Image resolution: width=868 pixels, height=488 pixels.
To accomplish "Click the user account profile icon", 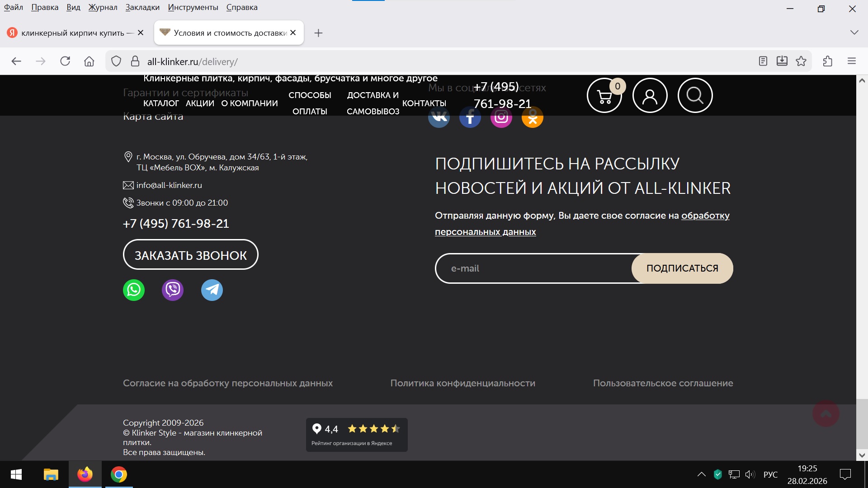I will click(650, 96).
